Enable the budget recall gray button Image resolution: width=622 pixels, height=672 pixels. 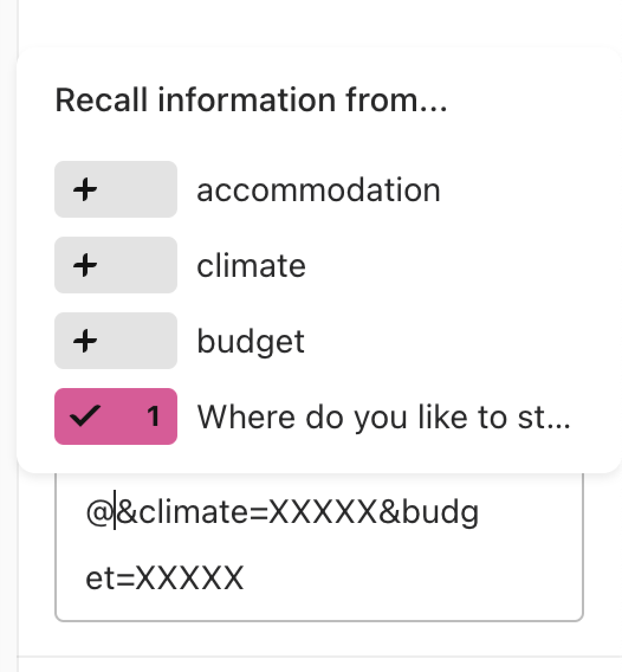pos(116,341)
